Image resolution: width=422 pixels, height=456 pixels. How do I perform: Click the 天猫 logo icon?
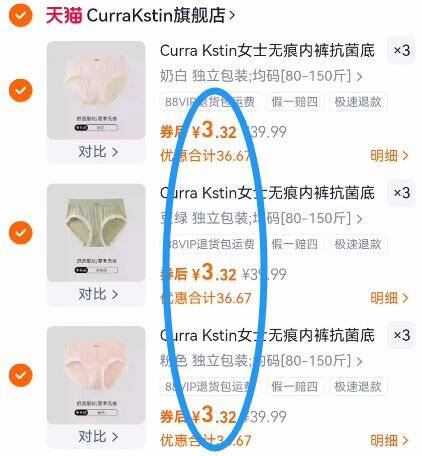[64, 15]
